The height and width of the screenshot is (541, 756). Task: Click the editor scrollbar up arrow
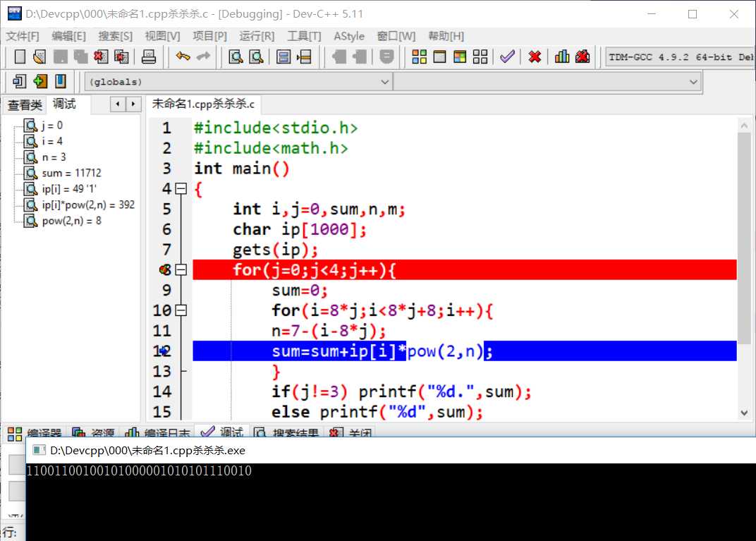pos(744,126)
